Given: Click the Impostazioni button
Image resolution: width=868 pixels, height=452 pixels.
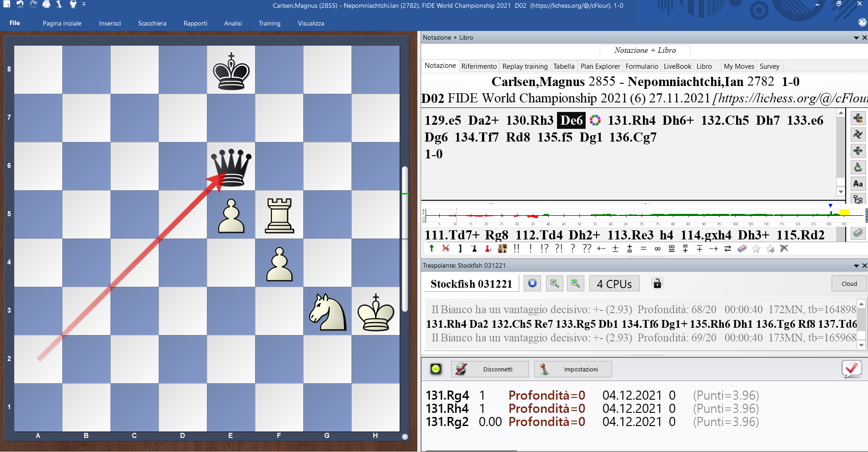Looking at the screenshot, I should pos(573,369).
